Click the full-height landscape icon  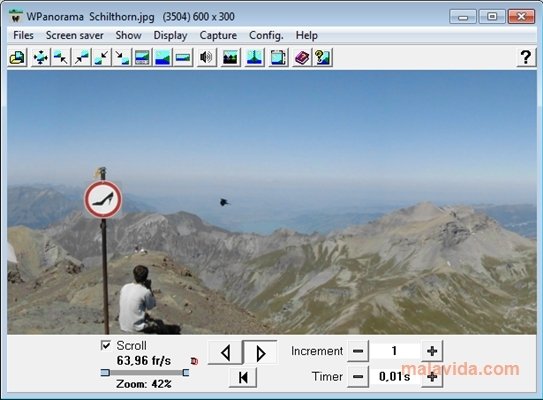[162, 57]
